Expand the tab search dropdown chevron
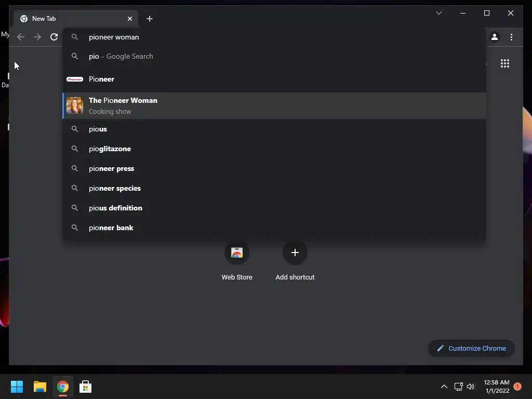The width and height of the screenshot is (532, 399). click(438, 13)
